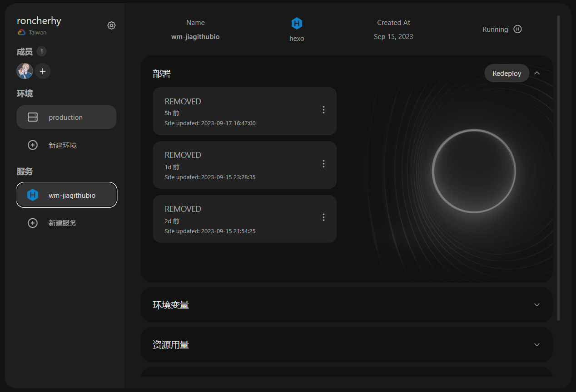576x392 pixels.
Task: Collapse the 部署 section chevron
Action: pyautogui.click(x=537, y=73)
